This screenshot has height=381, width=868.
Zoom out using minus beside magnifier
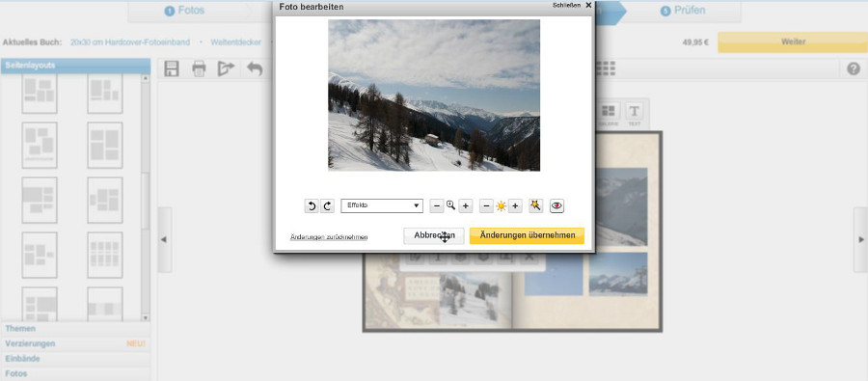pyautogui.click(x=437, y=206)
